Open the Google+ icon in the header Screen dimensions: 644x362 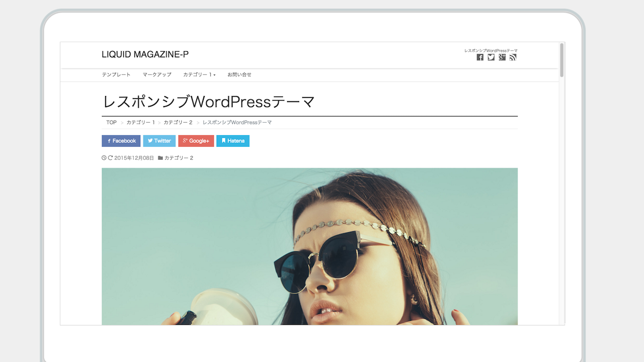502,57
